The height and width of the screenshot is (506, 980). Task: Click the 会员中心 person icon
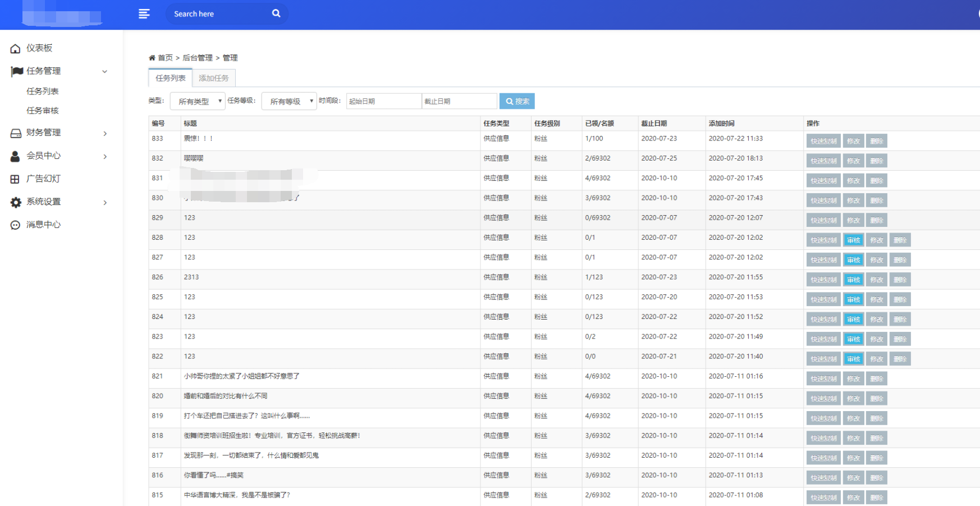click(x=16, y=156)
